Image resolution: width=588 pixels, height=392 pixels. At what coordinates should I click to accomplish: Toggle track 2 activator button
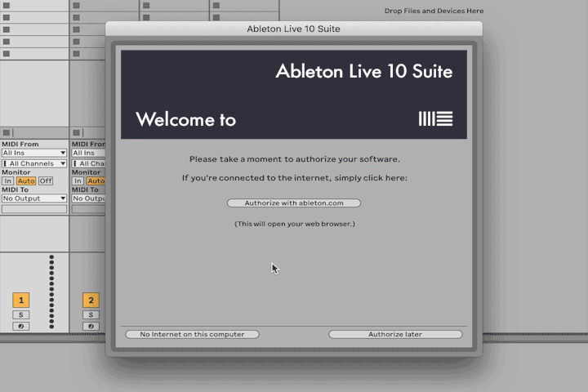(91, 300)
